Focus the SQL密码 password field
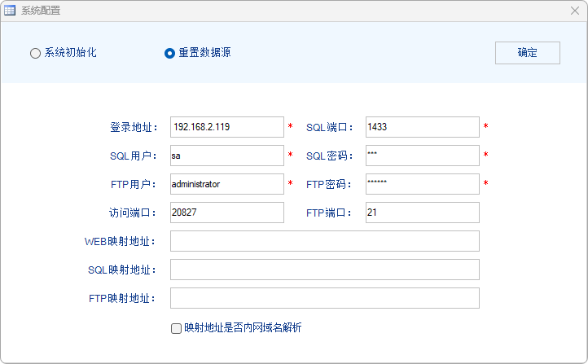The width and height of the screenshot is (588, 364). (x=422, y=156)
